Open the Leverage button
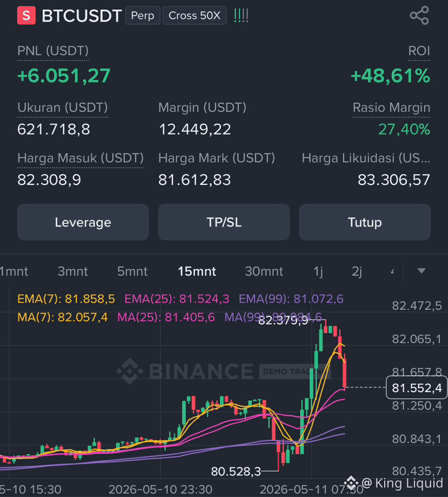 83,222
